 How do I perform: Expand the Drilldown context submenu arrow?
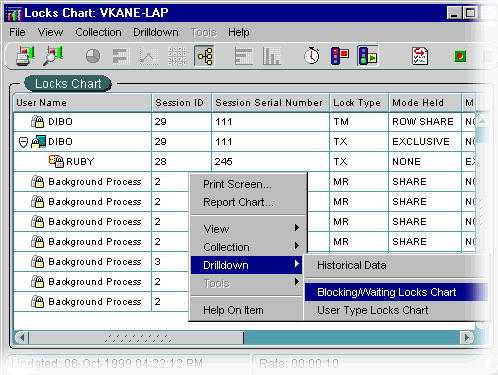[297, 264]
